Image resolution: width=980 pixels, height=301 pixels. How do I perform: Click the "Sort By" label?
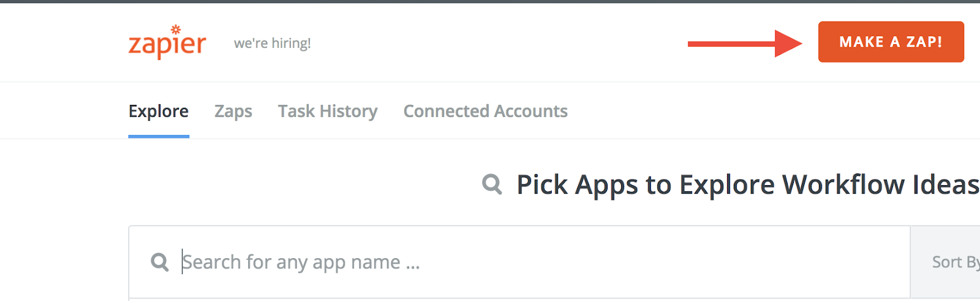956,262
